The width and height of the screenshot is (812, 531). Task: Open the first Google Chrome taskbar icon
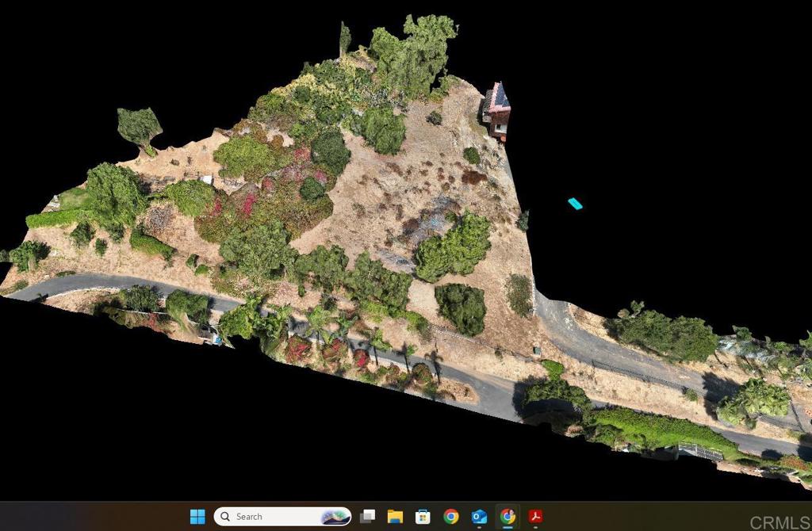click(x=451, y=517)
